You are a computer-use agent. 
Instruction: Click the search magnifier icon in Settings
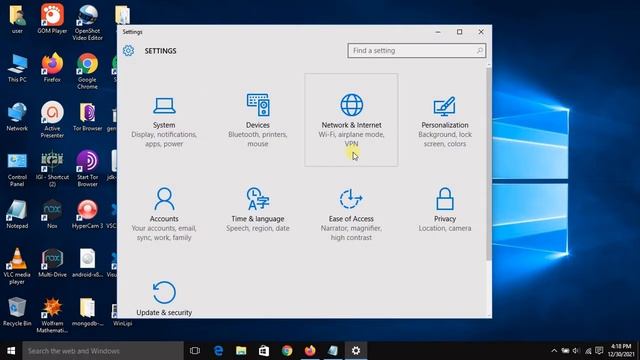[480, 51]
